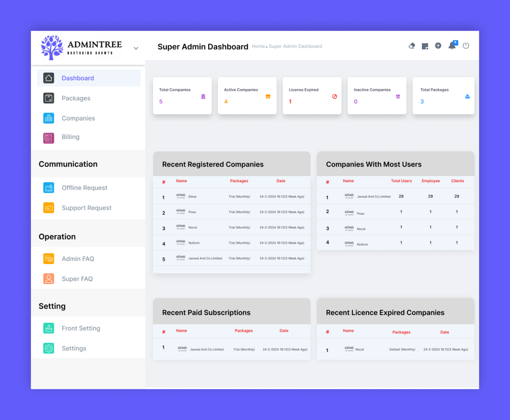Click the plus circle add icon
This screenshot has width=510, height=420.
(438, 45)
